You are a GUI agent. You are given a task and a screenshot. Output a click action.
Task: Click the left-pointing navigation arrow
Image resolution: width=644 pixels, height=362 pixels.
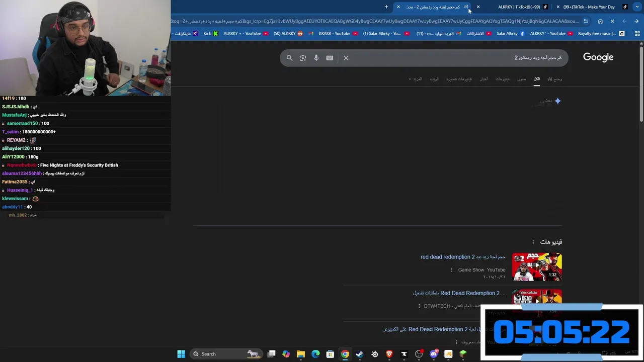pos(624,21)
